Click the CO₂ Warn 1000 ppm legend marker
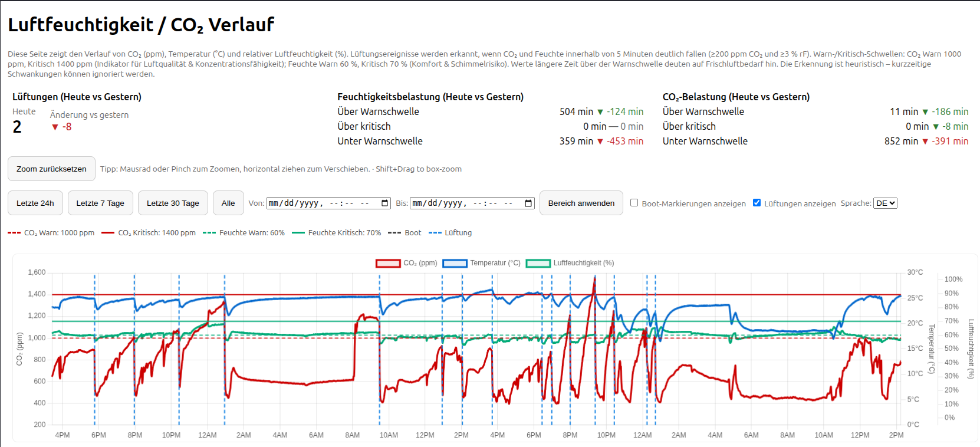This screenshot has width=980, height=447. coord(14,233)
